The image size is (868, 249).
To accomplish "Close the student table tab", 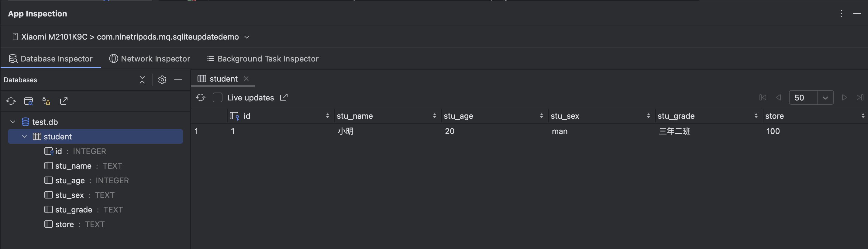I will pyautogui.click(x=246, y=79).
